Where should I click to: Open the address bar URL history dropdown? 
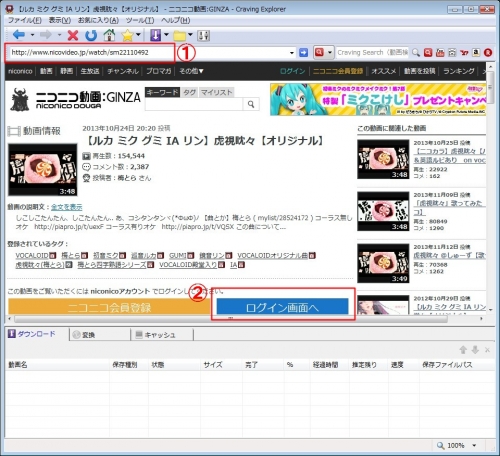(292, 53)
